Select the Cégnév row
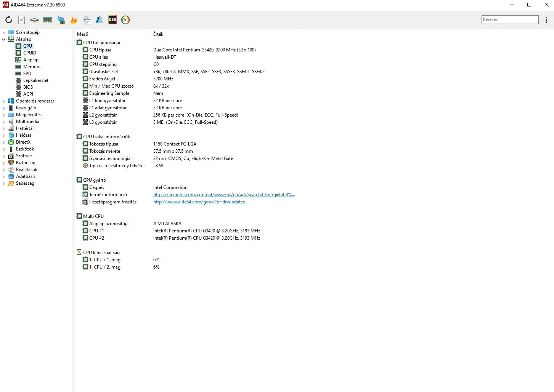This screenshot has width=554, height=392. coord(187,187)
